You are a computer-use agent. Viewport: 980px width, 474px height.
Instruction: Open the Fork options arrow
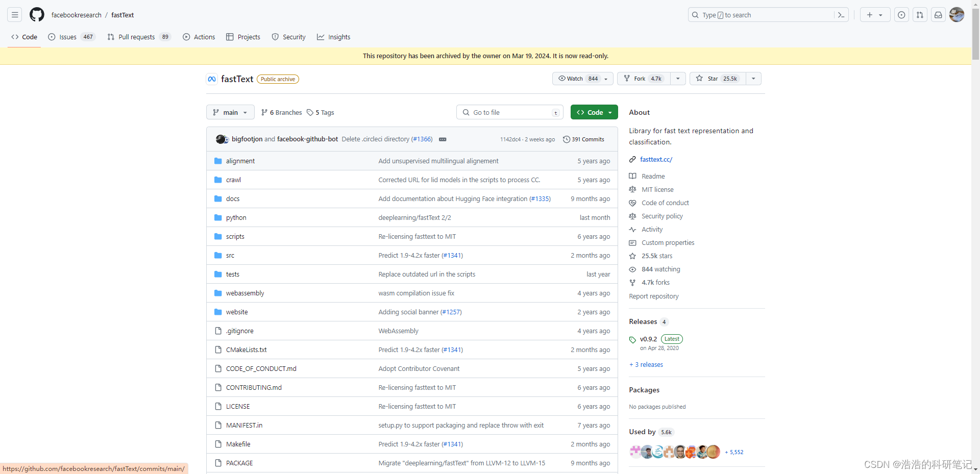pos(678,79)
